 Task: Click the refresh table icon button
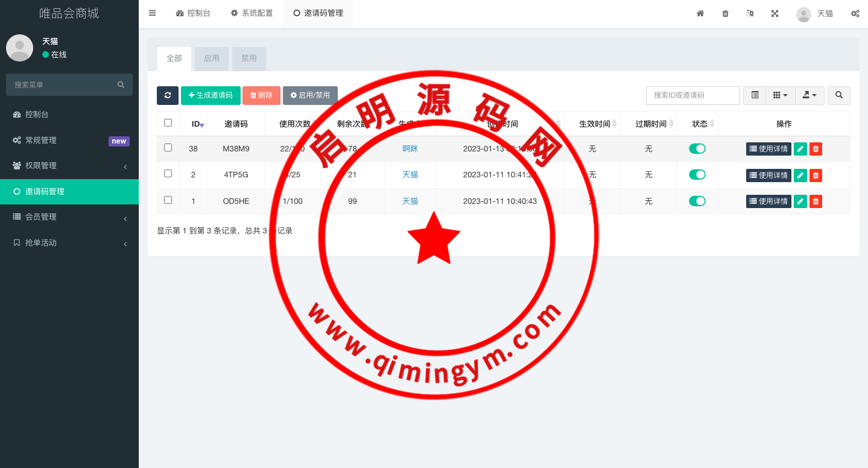168,95
